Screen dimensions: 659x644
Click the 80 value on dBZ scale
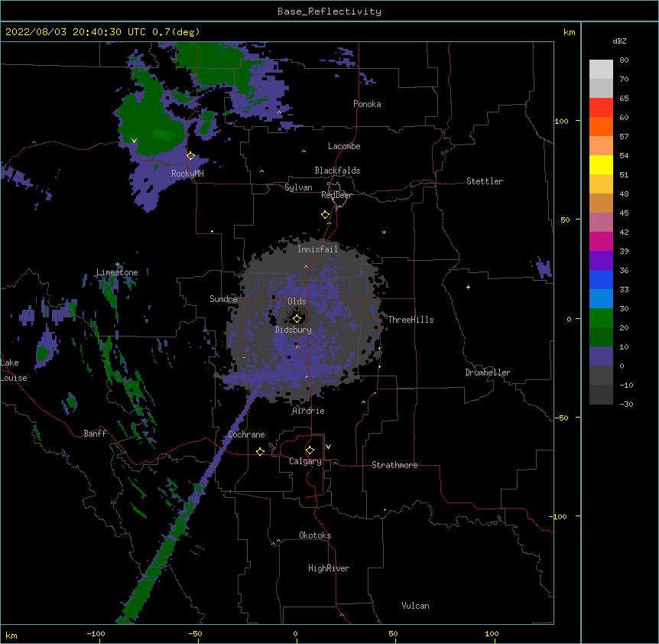tap(624, 60)
